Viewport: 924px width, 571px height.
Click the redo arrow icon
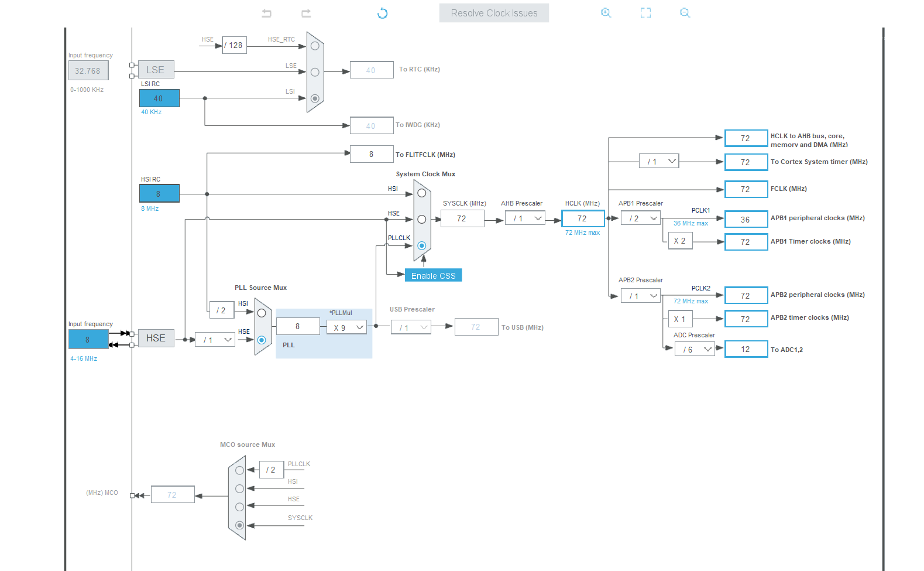tap(306, 13)
